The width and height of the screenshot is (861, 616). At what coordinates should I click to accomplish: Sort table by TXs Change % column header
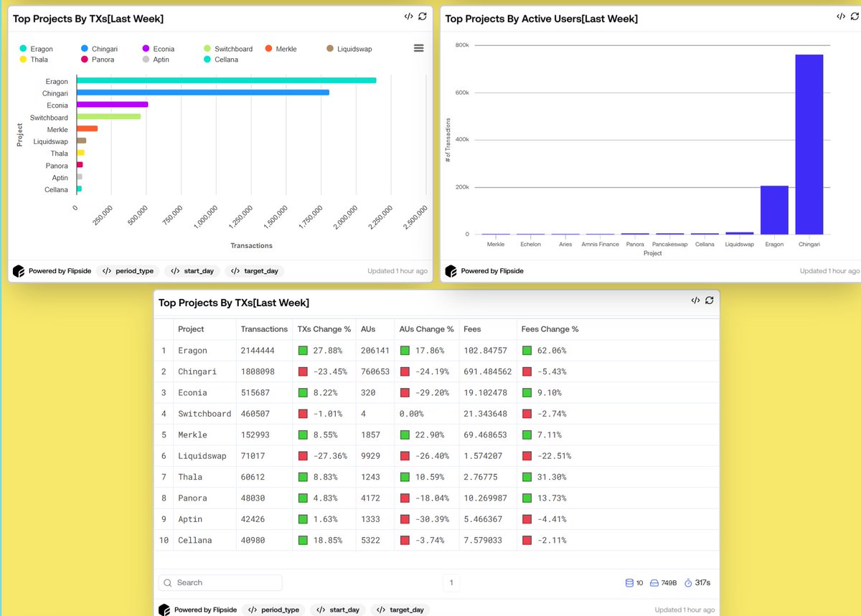point(324,329)
